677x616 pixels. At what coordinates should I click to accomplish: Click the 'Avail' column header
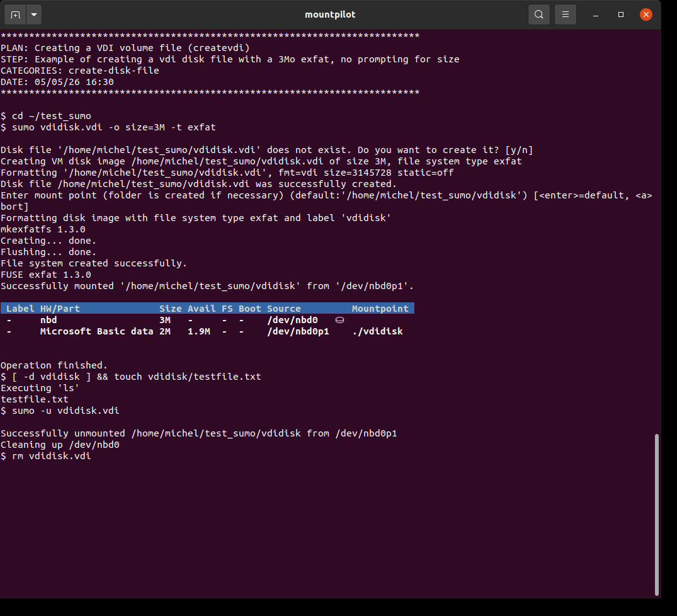pyautogui.click(x=202, y=309)
